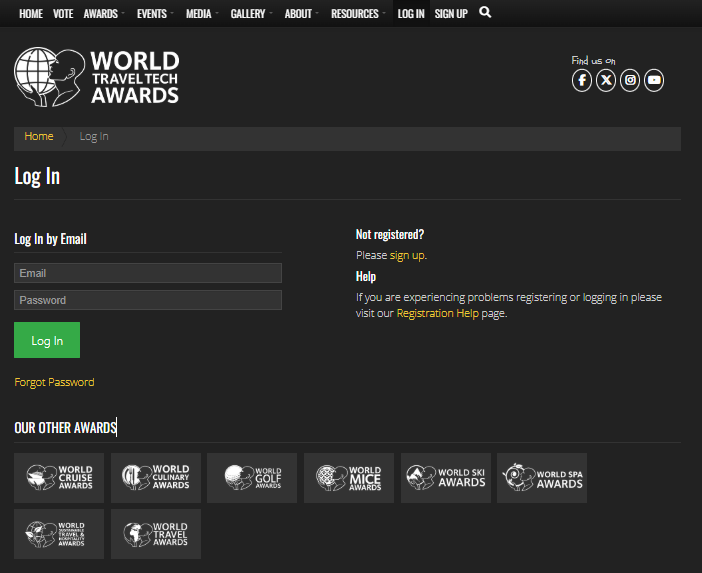This screenshot has height=573, width=702.
Task: Focus the Password input field
Action: click(x=148, y=300)
